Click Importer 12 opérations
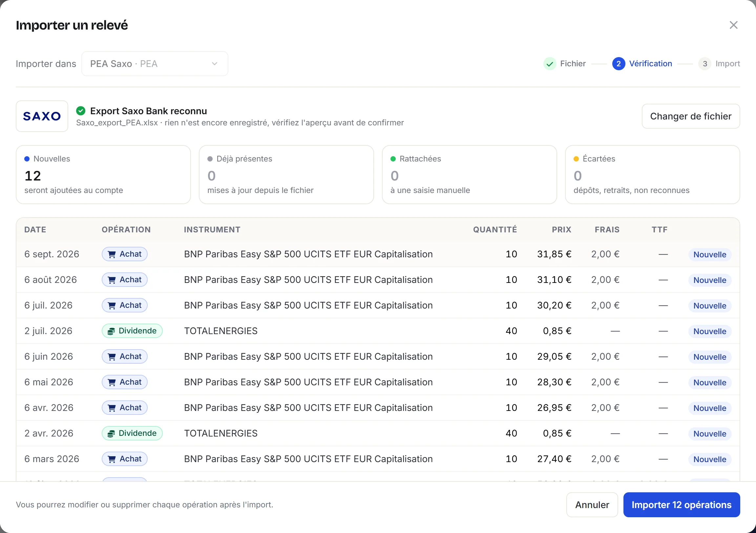Screen dimensions: 756x533 coord(681,505)
